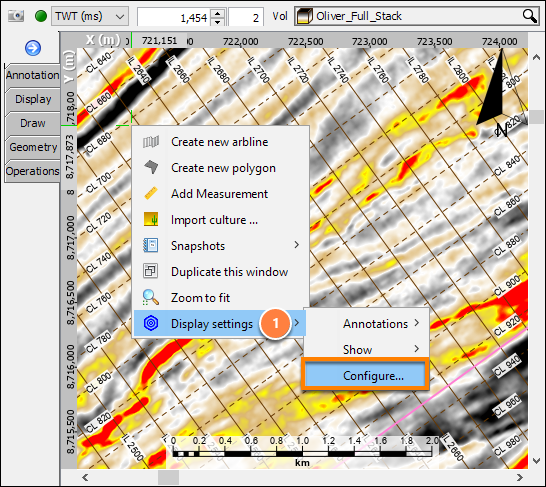
Task: Increase the TWT value with up stepper
Action: tap(218, 13)
